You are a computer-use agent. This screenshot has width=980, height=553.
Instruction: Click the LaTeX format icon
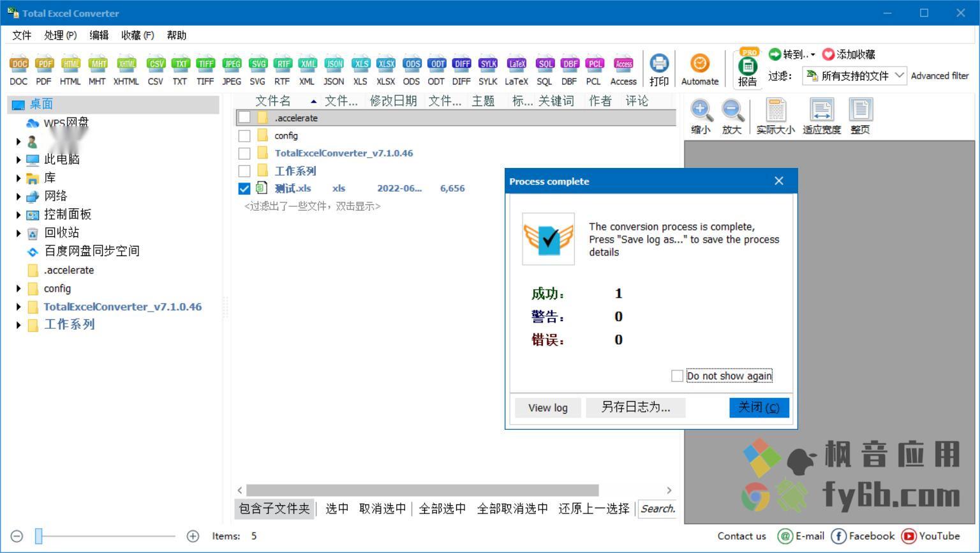point(517,70)
